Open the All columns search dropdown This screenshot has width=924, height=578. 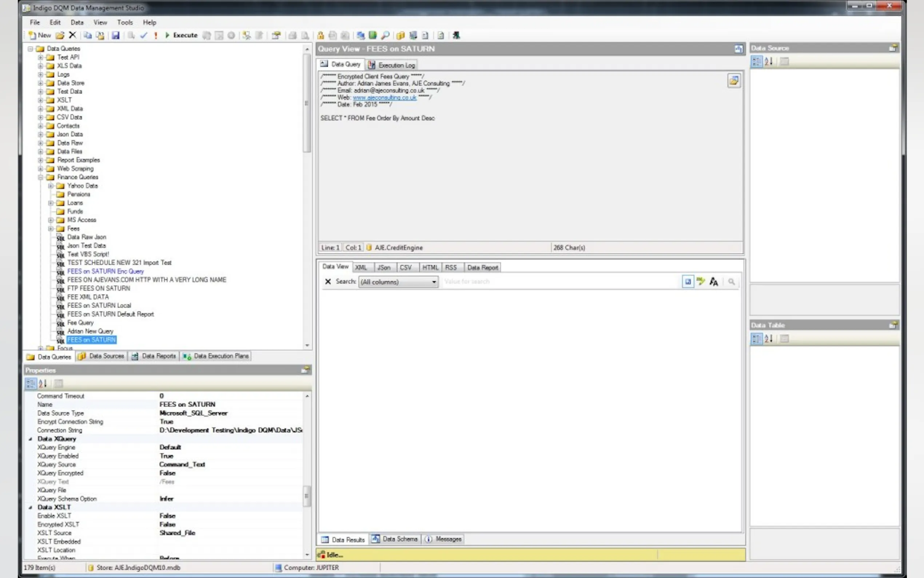click(434, 282)
